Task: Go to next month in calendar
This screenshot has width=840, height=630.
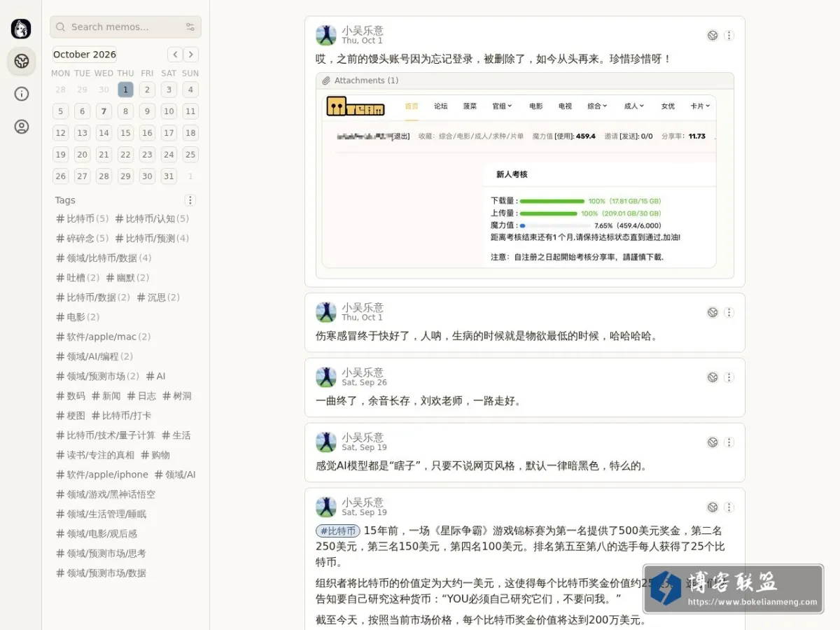Action: point(191,55)
